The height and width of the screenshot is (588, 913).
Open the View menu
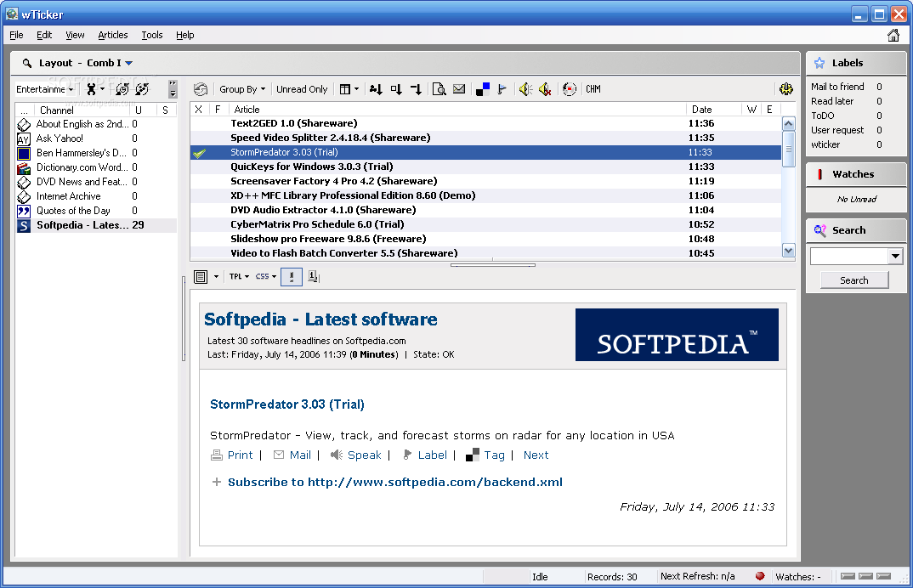pyautogui.click(x=75, y=35)
